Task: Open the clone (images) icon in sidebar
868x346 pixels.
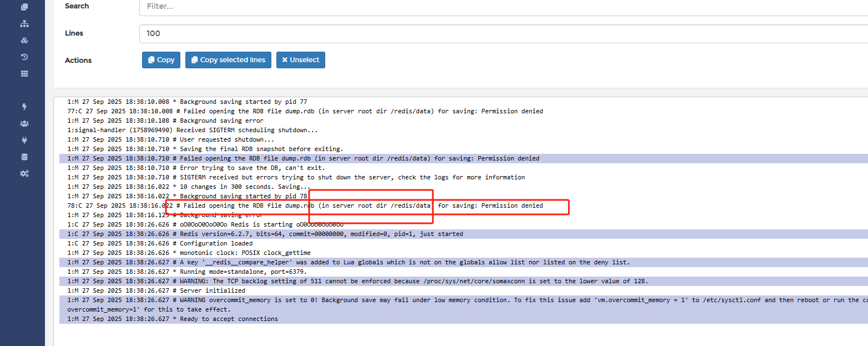Action: (x=24, y=7)
